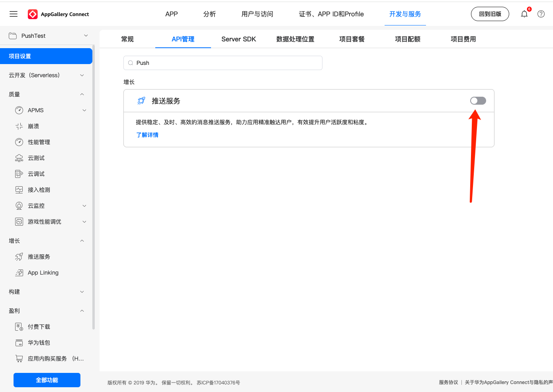Click the App Linking sidebar icon
The height and width of the screenshot is (392, 553).
click(x=19, y=273)
